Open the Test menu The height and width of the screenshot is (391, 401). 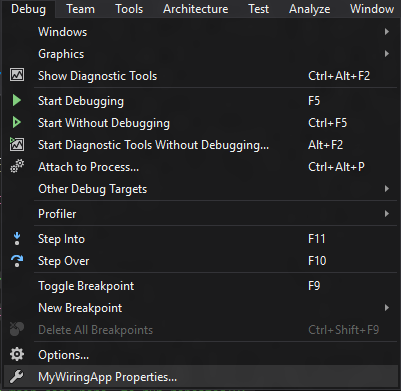tap(259, 9)
